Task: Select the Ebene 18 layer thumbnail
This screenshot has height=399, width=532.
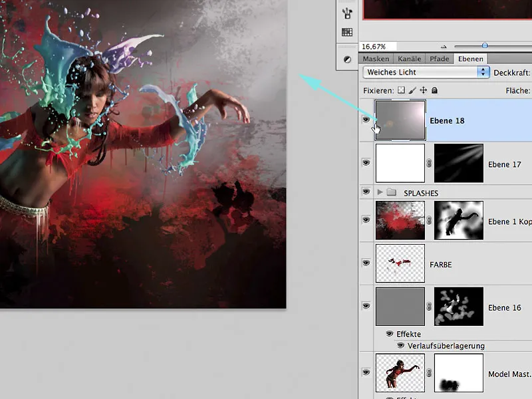Action: click(x=400, y=120)
